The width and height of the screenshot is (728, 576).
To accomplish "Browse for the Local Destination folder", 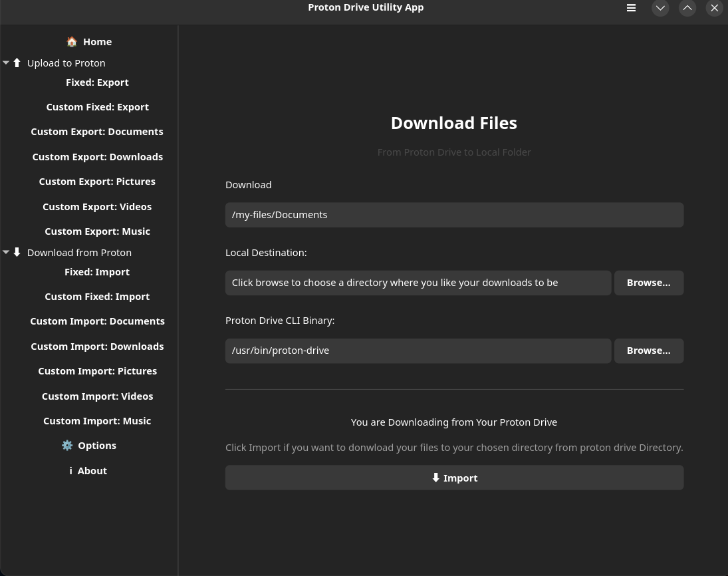I will click(649, 283).
